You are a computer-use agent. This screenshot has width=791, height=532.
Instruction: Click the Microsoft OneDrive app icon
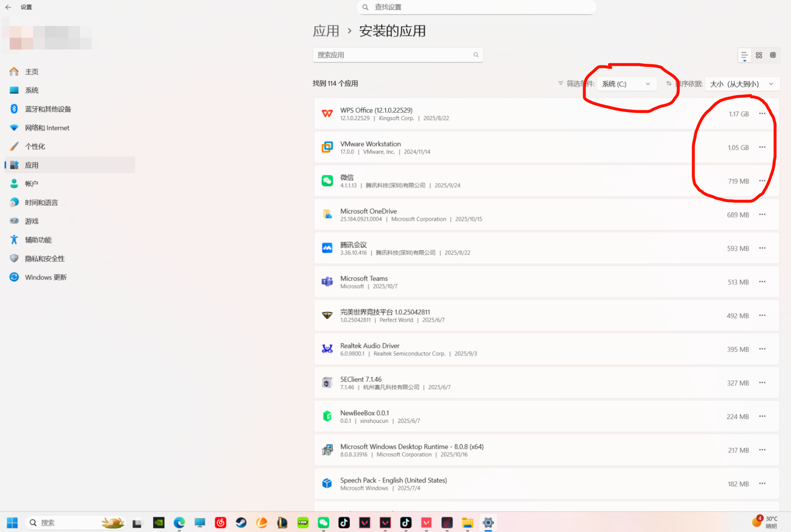[327, 215]
